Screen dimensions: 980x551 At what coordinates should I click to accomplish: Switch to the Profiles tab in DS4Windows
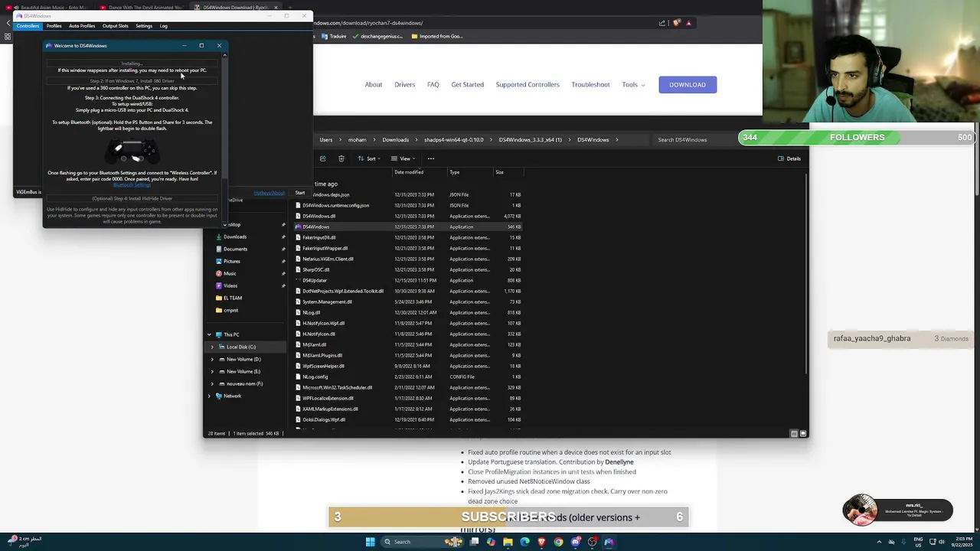54,26
